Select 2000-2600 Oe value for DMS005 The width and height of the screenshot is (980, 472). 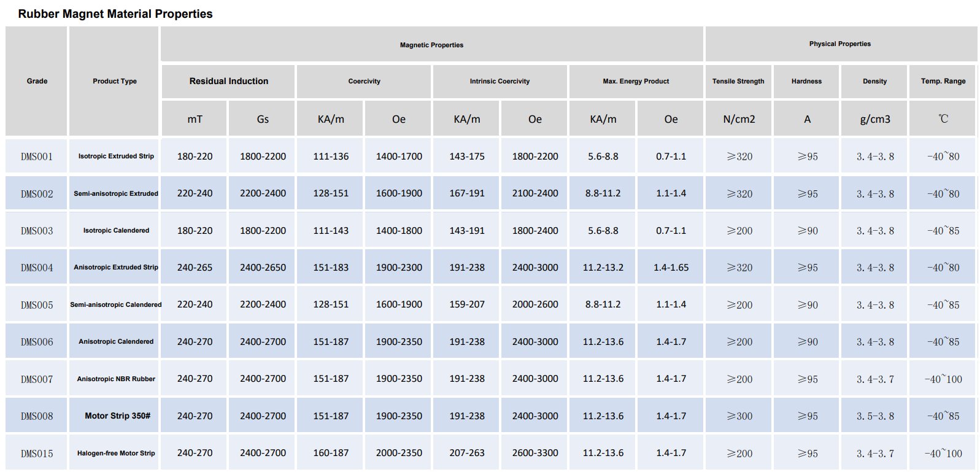pyautogui.click(x=535, y=304)
